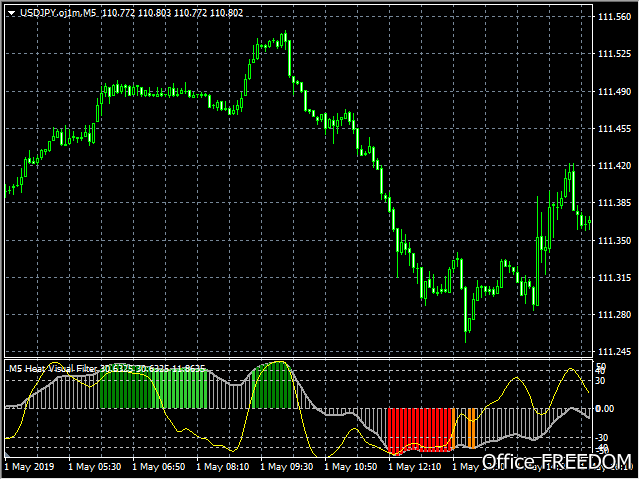Click the 111.560 price axis label

click(x=614, y=17)
